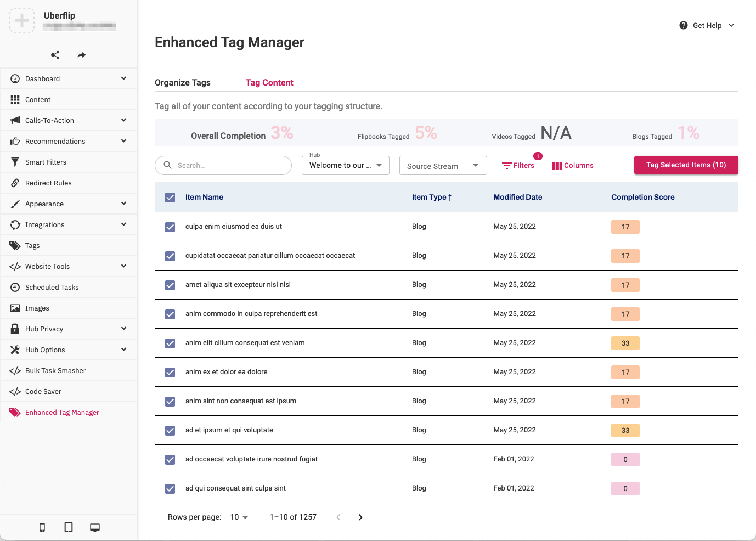Switch to mobile phone preview icon
Image resolution: width=756 pixels, height=541 pixels.
click(x=42, y=527)
